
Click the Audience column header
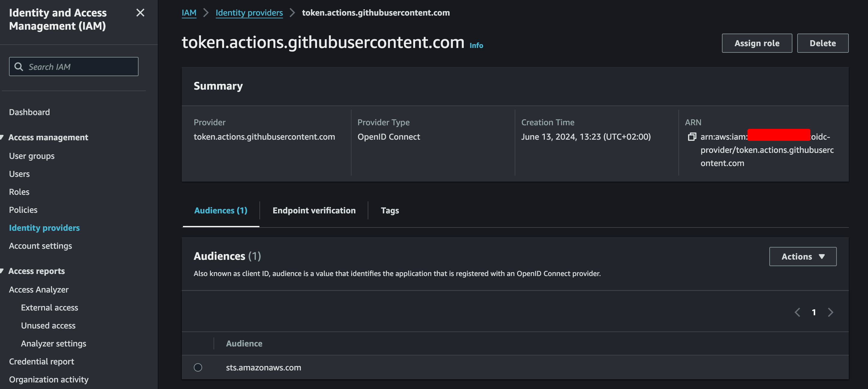[244, 343]
